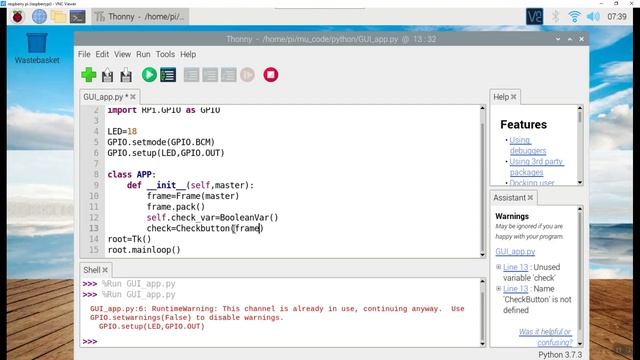This screenshot has height=360, width=640.
Task: Click the Features heading in Help
Action: click(523, 124)
